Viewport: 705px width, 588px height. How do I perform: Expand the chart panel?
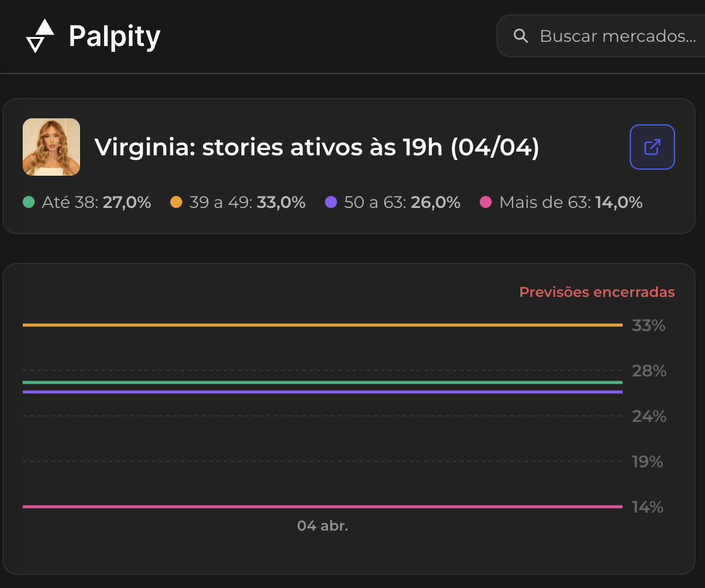352,418
